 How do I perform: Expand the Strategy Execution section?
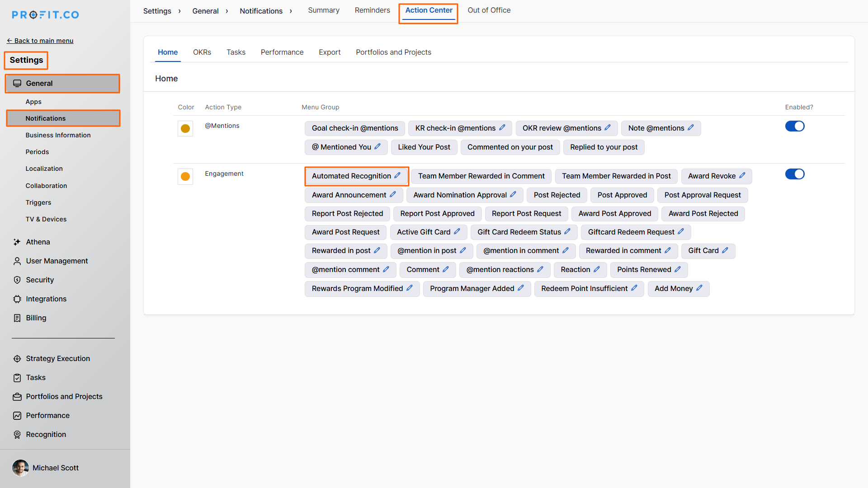58,359
